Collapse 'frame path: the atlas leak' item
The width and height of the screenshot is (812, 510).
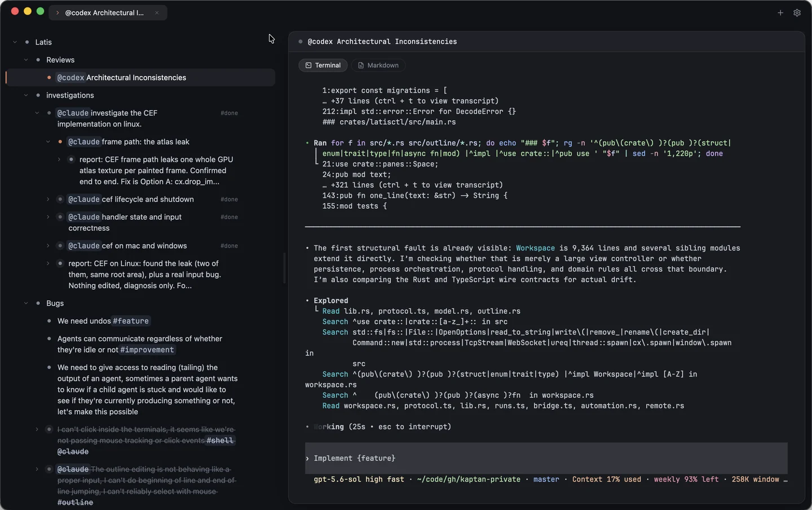(x=48, y=142)
